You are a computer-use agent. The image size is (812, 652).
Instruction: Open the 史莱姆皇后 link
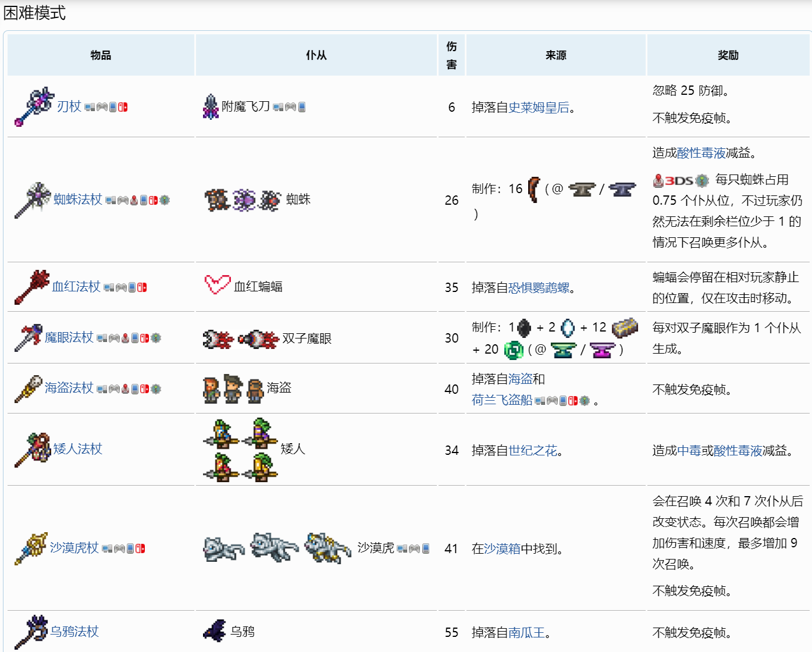click(539, 108)
